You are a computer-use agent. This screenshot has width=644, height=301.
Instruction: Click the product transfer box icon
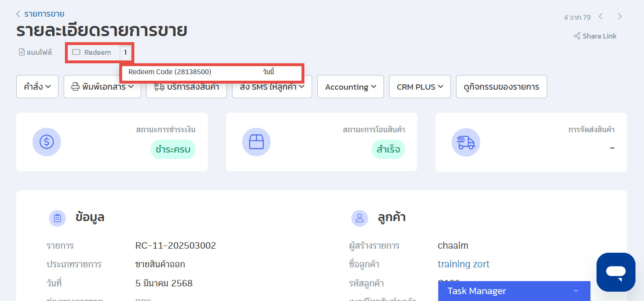point(256,142)
